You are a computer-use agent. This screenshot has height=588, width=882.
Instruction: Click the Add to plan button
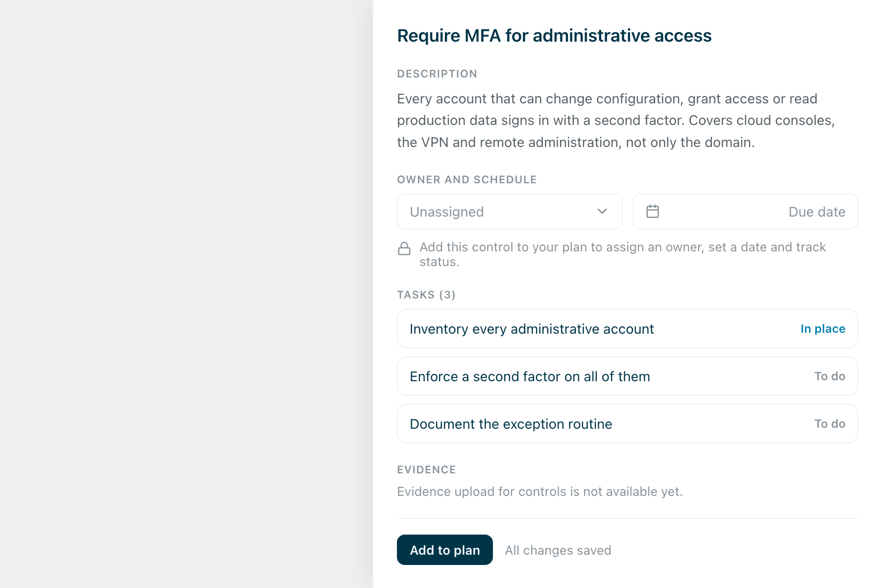click(x=445, y=550)
